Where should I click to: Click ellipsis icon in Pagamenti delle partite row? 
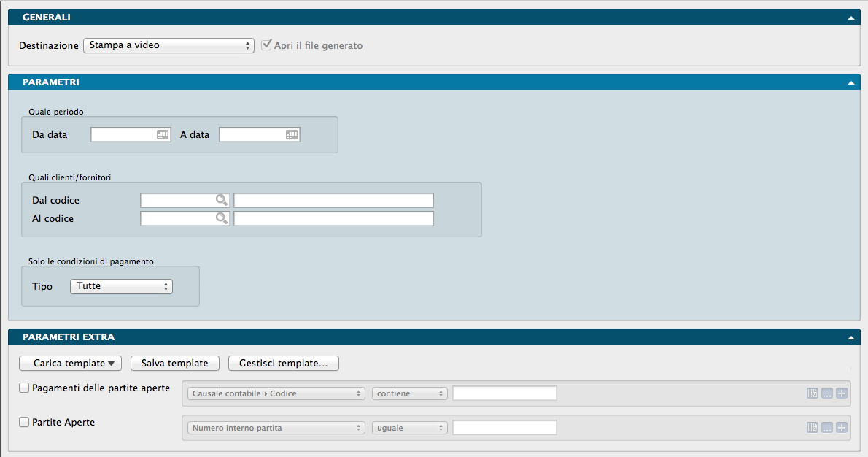click(x=827, y=393)
